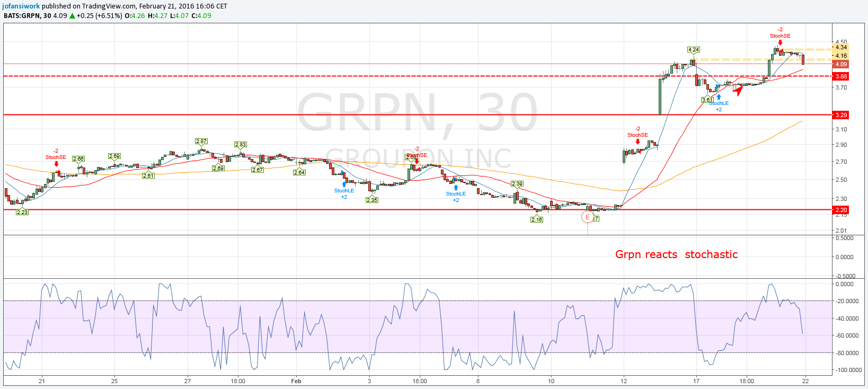Image resolution: width=868 pixels, height=389 pixels.
Task: Select the StochSE marker beside the 2.68 pivot
Action: pos(417,161)
